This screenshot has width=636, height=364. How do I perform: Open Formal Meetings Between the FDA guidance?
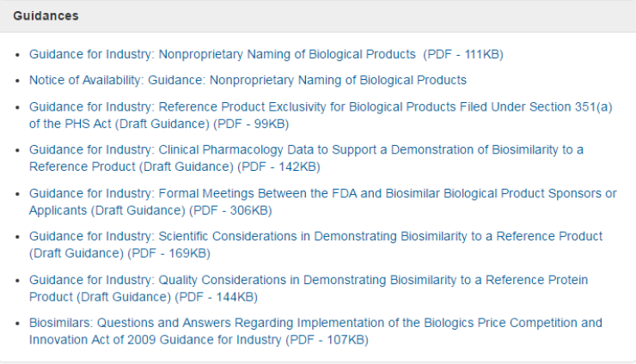click(x=322, y=202)
